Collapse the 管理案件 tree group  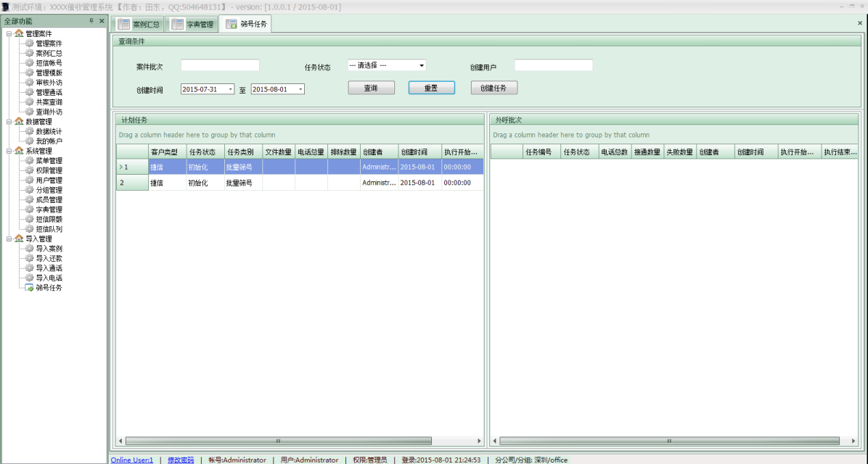[x=9, y=33]
